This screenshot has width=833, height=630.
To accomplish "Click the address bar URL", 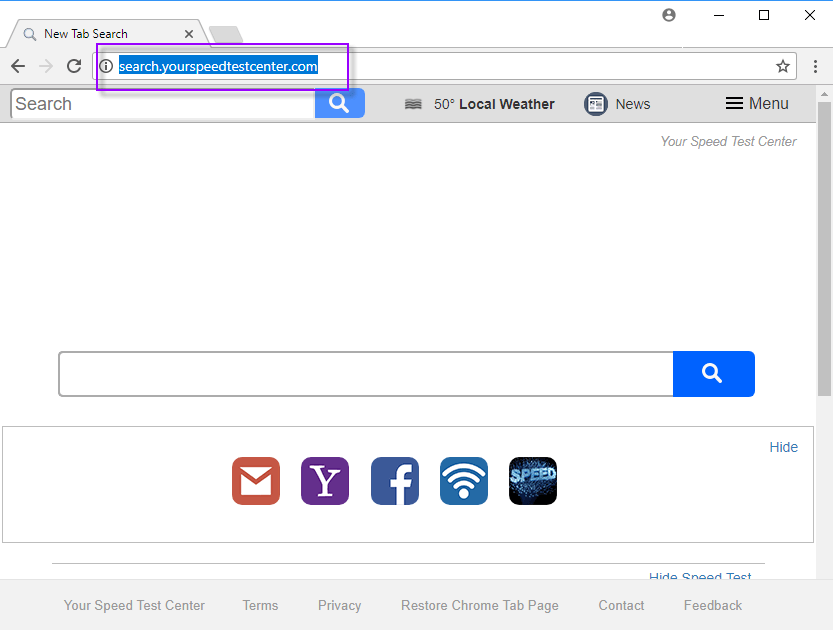I will pos(218,66).
